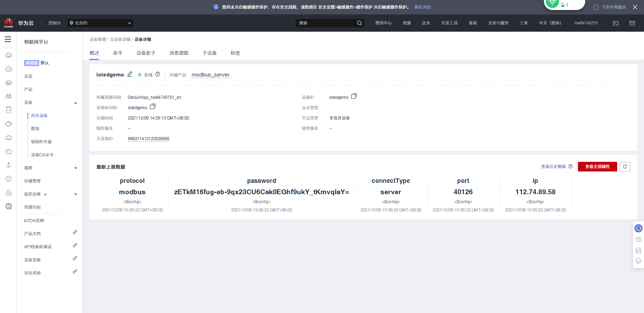
Task: Click the cloud-with-three-dots icon in left rail
Action: pos(9,69)
